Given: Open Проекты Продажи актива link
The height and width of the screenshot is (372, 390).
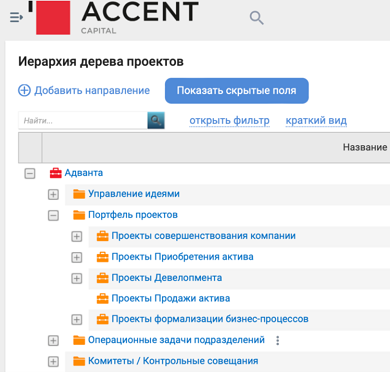Looking at the screenshot, I should click(x=171, y=298).
